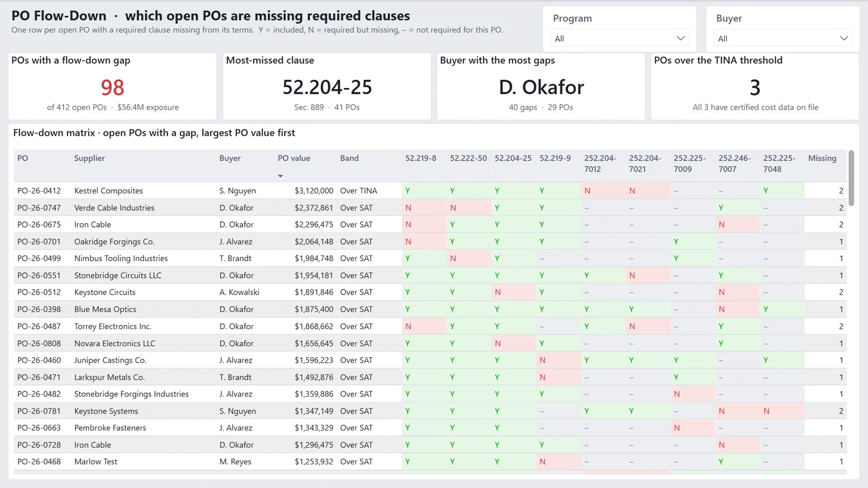
Task: Click the 252.204-7012 clause column header
Action: coord(600,164)
